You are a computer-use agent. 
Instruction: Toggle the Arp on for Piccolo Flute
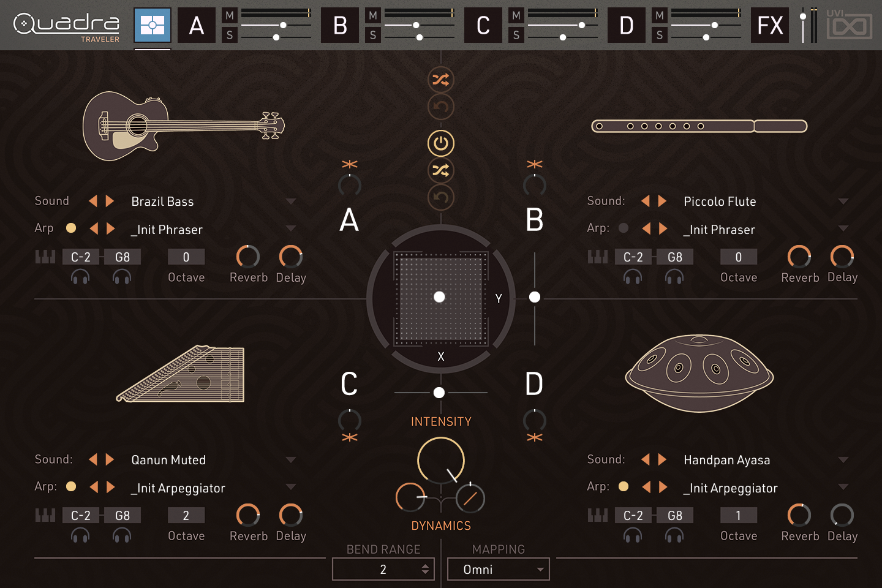click(x=624, y=228)
